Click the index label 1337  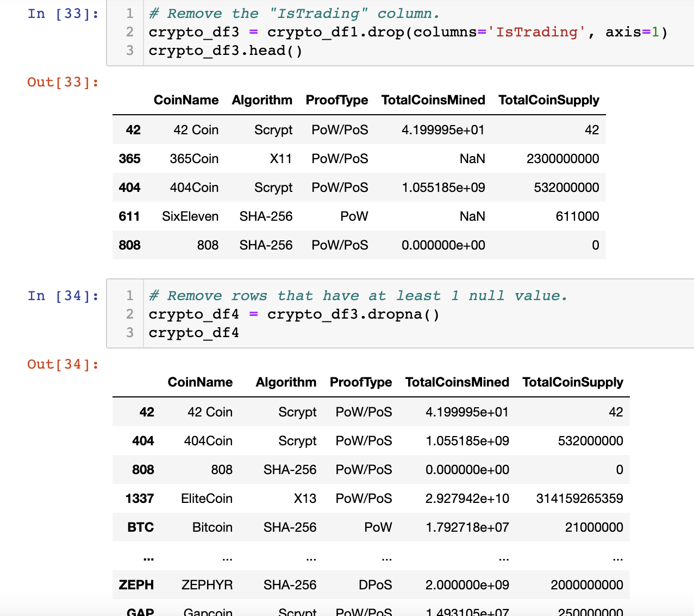(x=140, y=499)
